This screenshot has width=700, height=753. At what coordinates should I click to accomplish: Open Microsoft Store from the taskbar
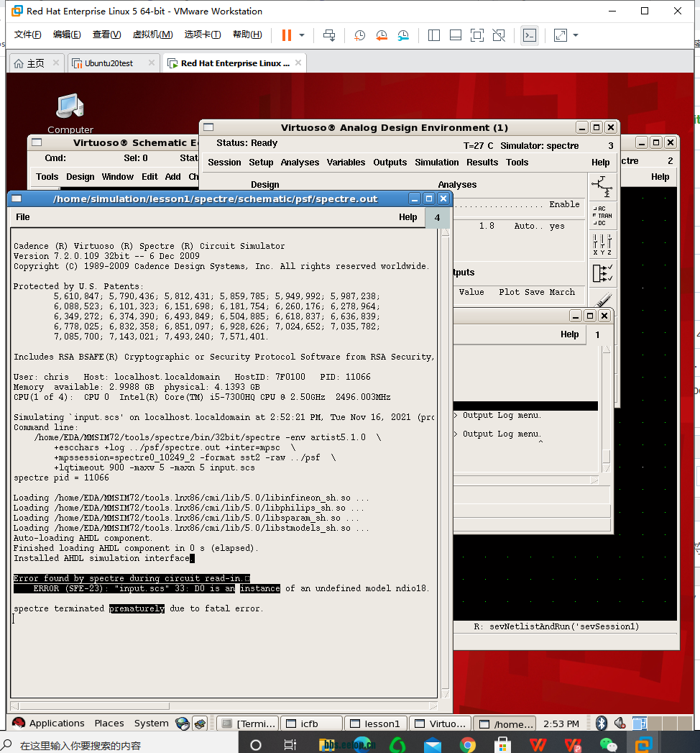point(502,745)
